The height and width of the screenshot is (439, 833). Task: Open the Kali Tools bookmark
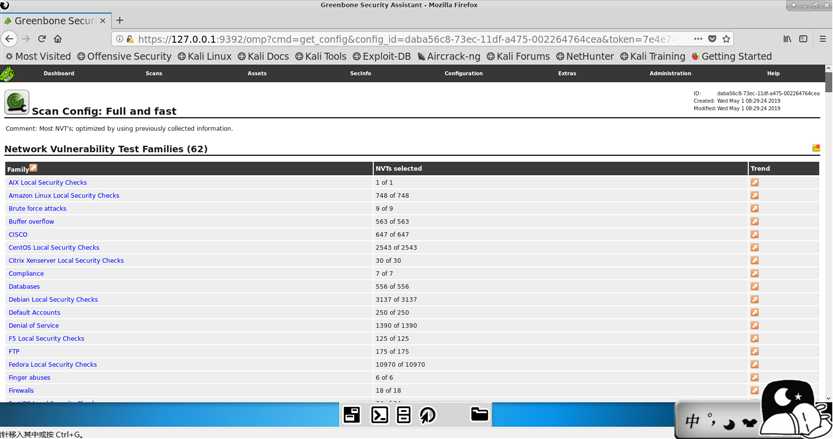coord(321,56)
